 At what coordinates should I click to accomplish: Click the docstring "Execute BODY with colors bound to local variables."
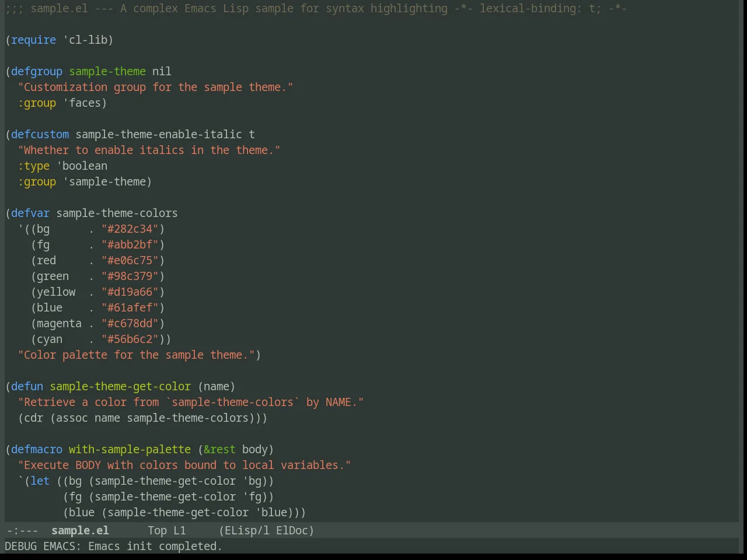point(184,465)
